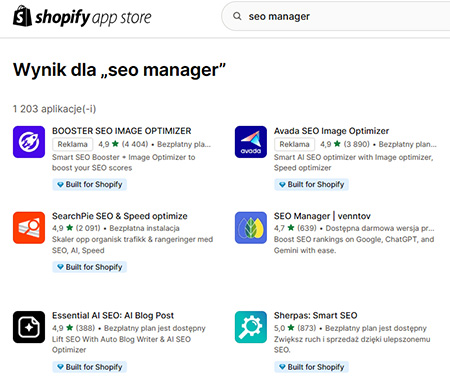Open the Essential AI SEO black icon

pos(29,327)
